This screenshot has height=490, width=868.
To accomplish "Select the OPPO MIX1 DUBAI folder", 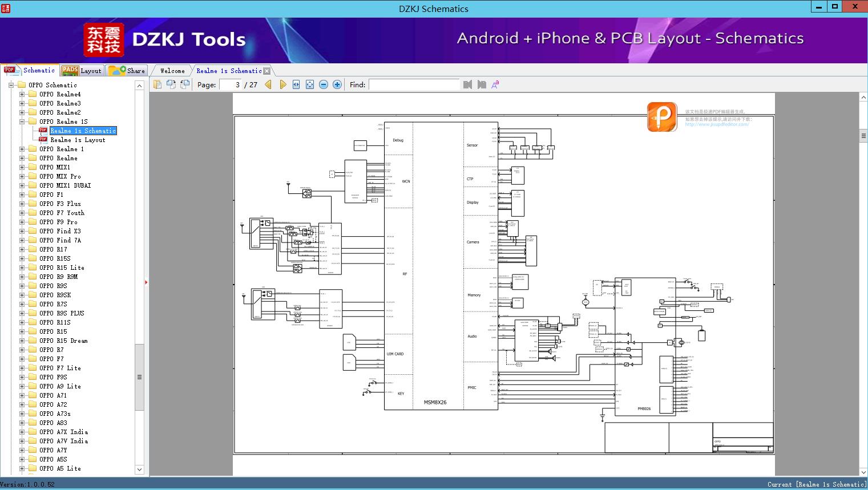I will point(65,185).
